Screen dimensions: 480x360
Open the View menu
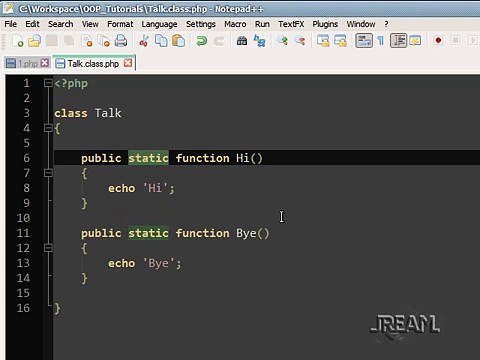pyautogui.click(x=90, y=24)
